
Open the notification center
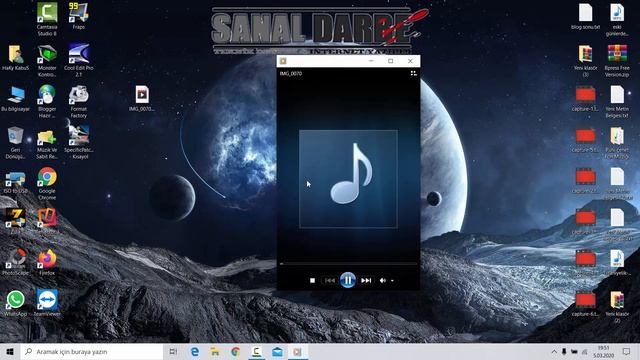tap(626, 351)
